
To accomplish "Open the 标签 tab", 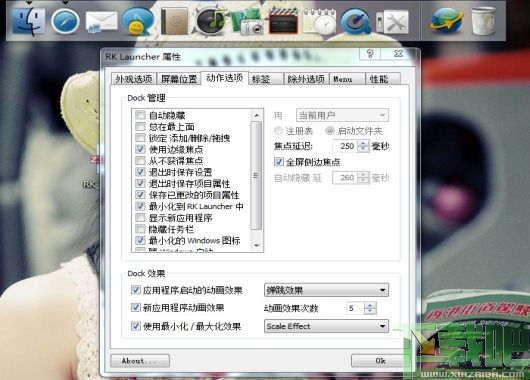I will pos(266,79).
